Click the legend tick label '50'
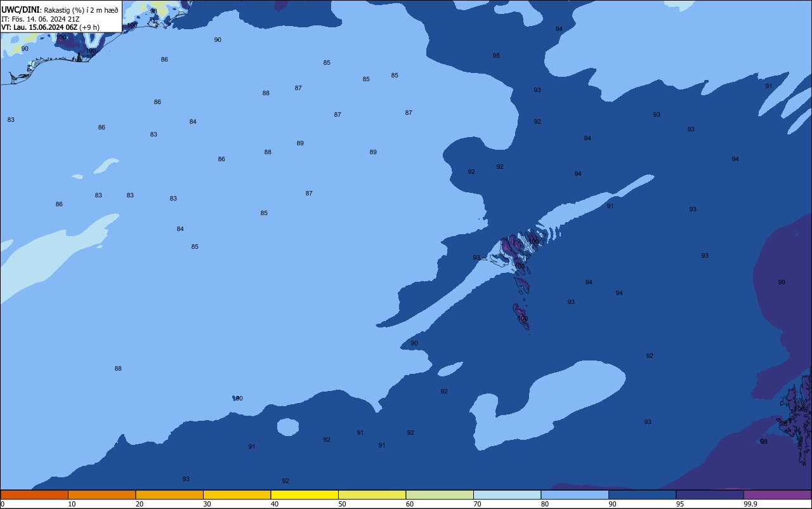 tap(342, 504)
